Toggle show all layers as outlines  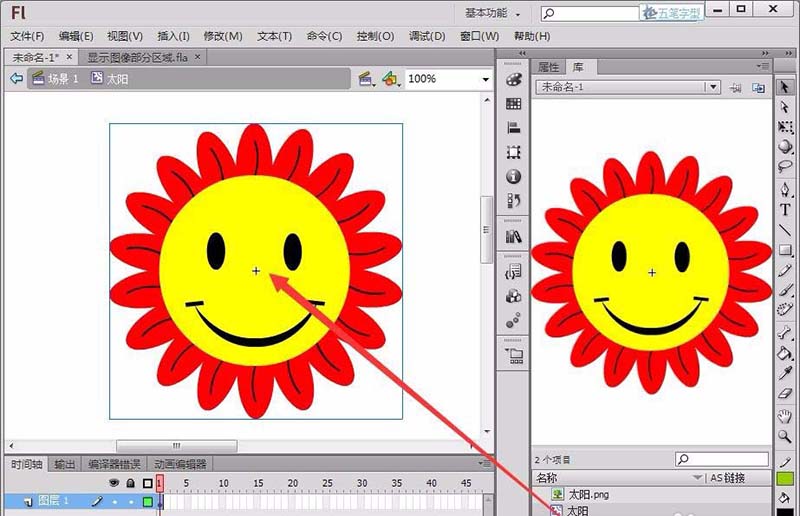[147, 483]
